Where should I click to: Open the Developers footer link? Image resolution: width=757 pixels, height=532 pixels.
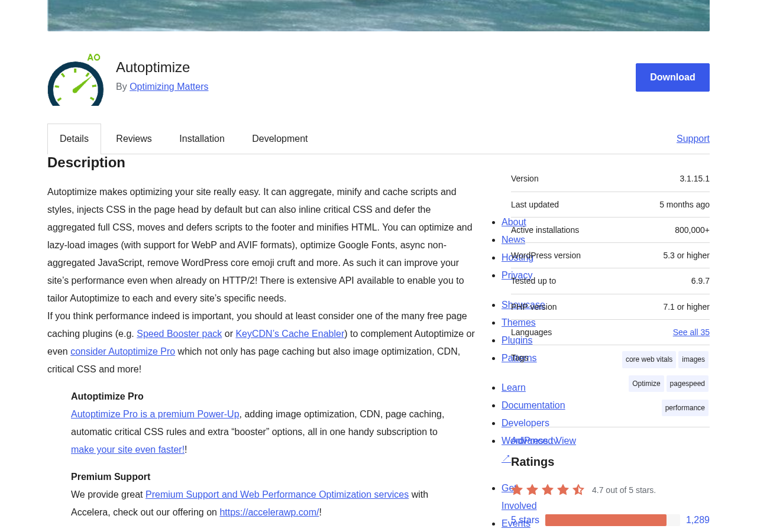(x=525, y=423)
